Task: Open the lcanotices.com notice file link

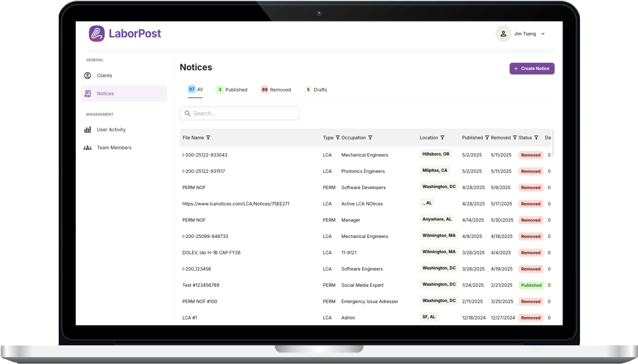Action: pyautogui.click(x=236, y=204)
